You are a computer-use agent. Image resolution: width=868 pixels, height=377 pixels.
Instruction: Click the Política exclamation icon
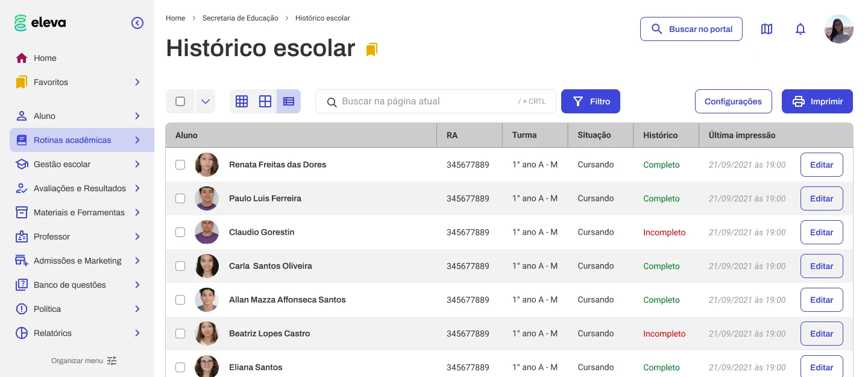pyautogui.click(x=22, y=309)
